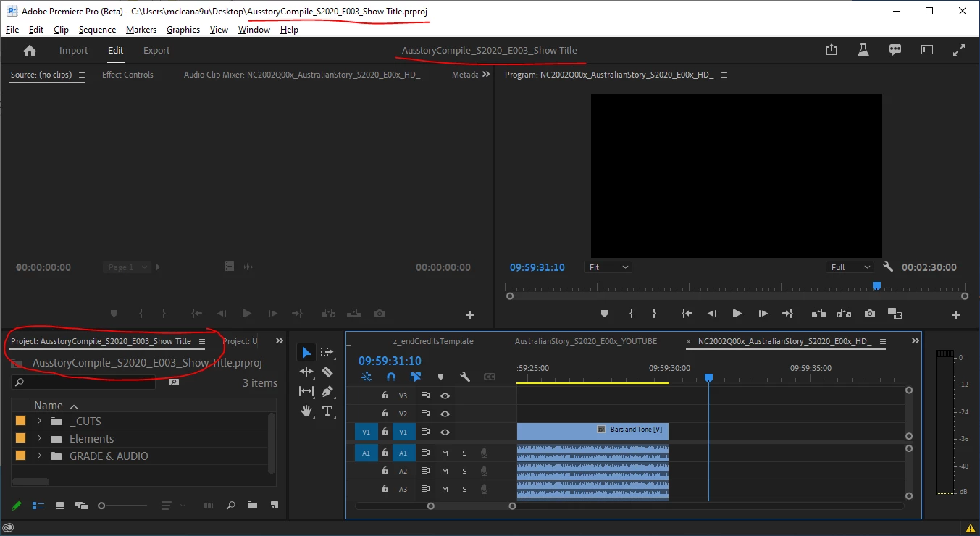Image resolution: width=980 pixels, height=536 pixels.
Task: Click Go to In in Program monitor
Action: [687, 314]
